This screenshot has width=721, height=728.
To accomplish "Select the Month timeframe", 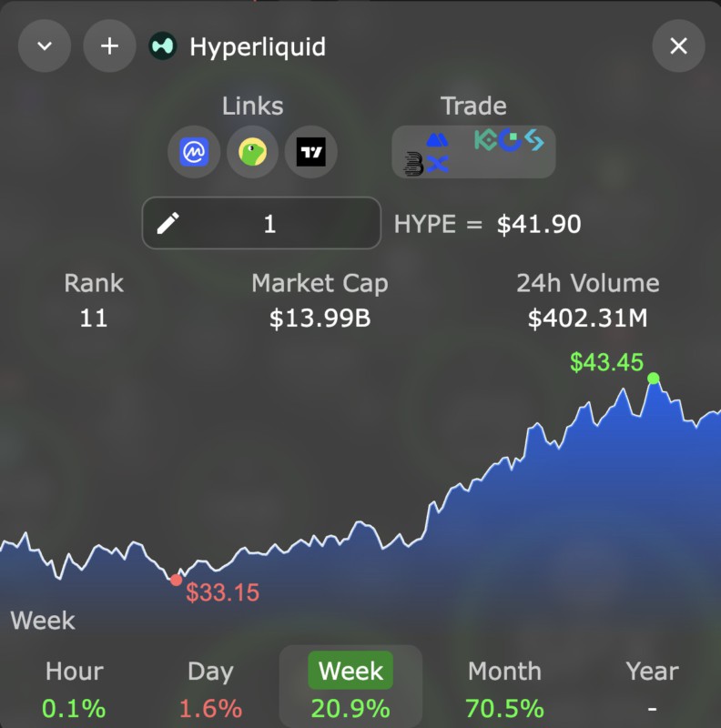I will point(504,688).
